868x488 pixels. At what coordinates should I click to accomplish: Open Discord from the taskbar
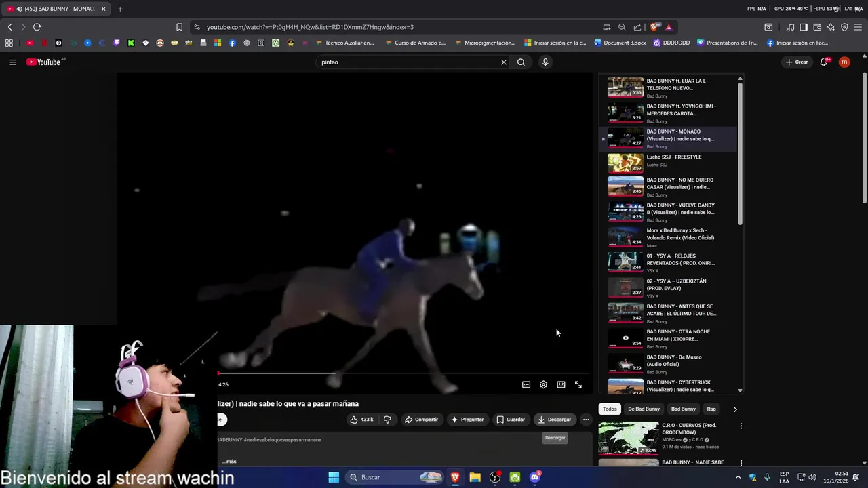click(x=535, y=477)
